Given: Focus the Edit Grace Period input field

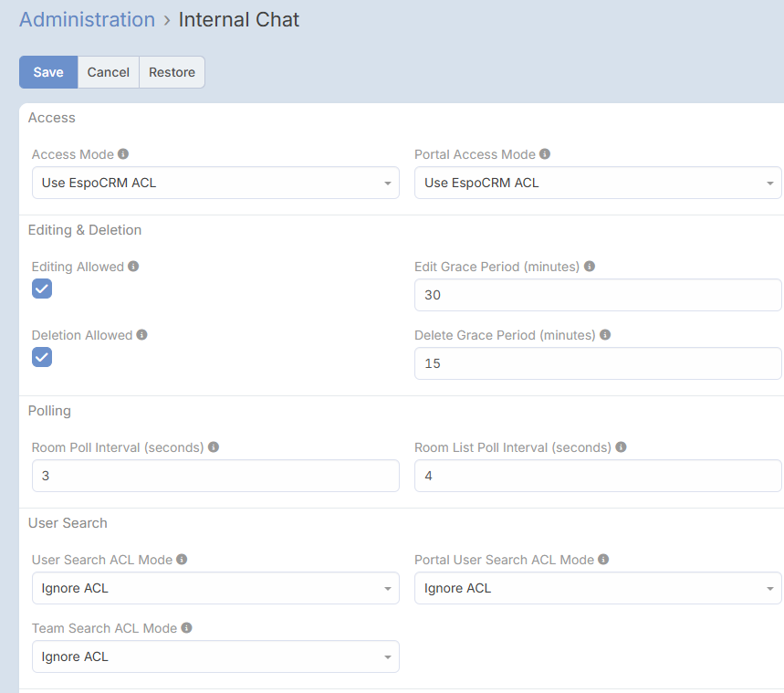Looking at the screenshot, I should (x=598, y=295).
